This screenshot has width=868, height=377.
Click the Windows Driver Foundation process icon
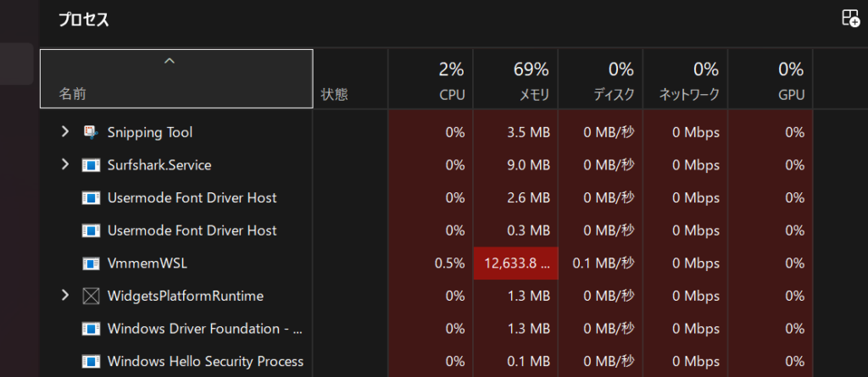point(91,329)
